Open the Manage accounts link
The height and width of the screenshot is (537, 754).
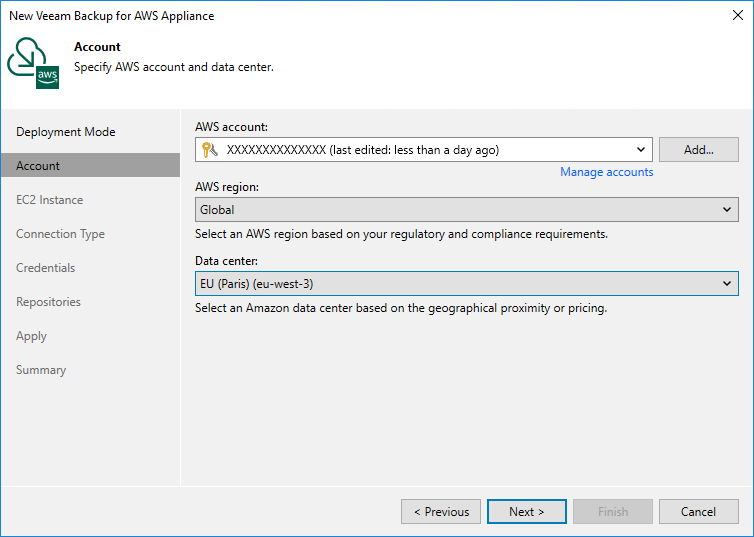[606, 172]
